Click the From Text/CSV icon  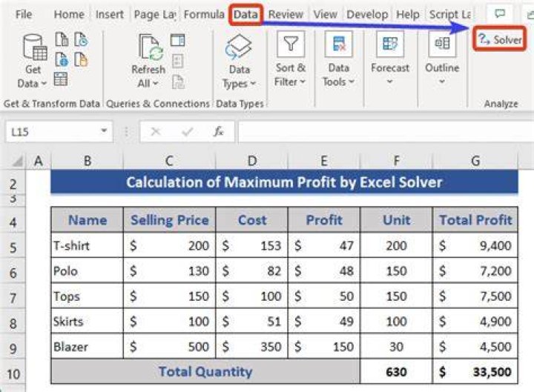(62, 39)
